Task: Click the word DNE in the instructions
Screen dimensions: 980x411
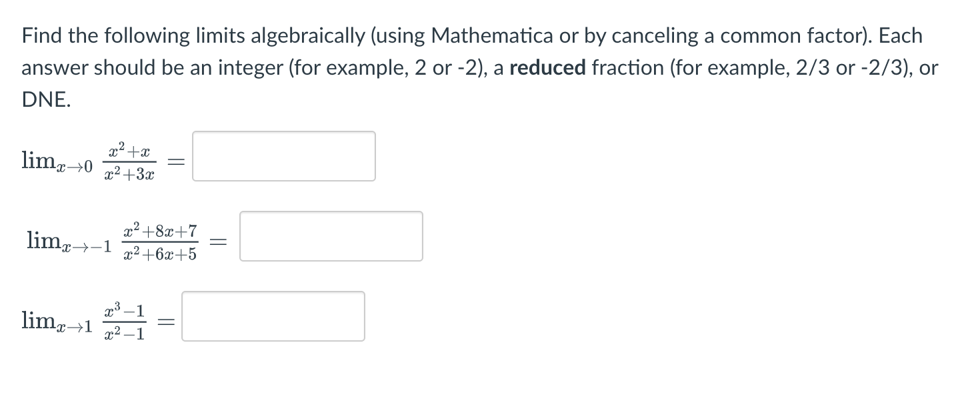Action: (x=43, y=99)
